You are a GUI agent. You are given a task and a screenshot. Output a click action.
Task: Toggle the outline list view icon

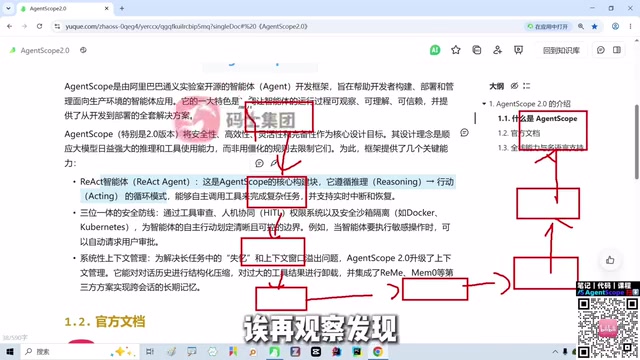coord(527,86)
